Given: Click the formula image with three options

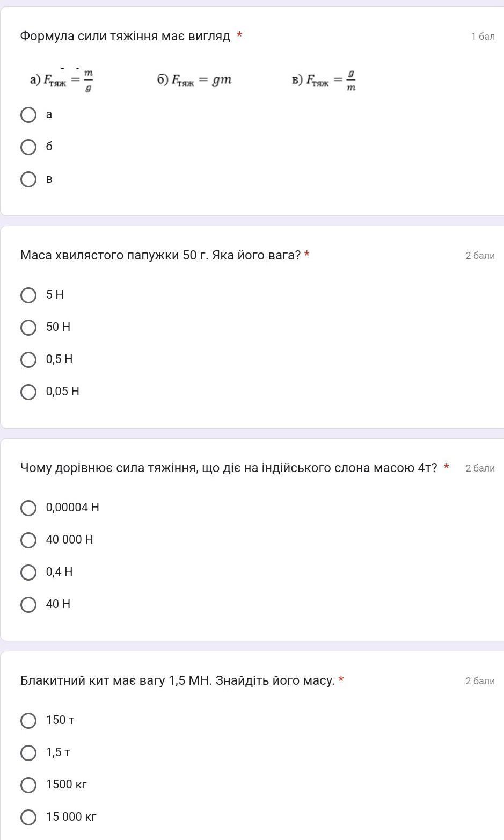Looking at the screenshot, I should 193,80.
